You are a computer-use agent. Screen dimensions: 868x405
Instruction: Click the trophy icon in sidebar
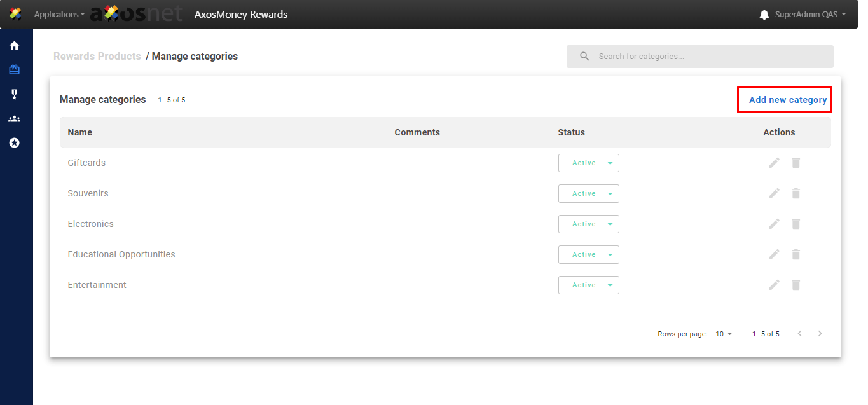click(14, 94)
